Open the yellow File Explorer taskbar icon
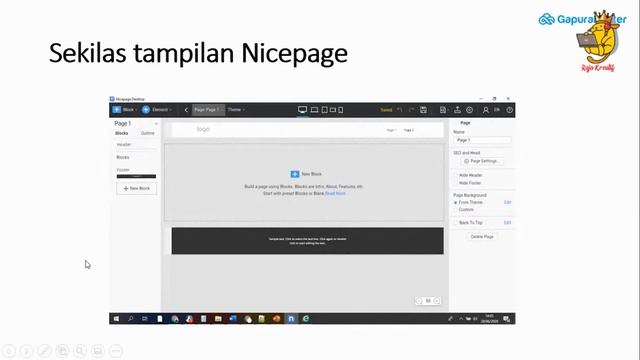This screenshot has height=360, width=640. pos(218,319)
